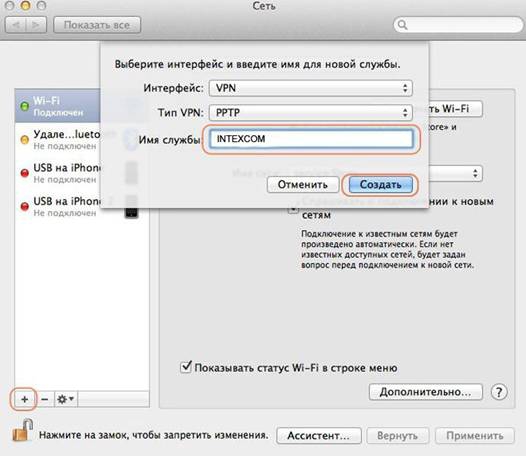The height and width of the screenshot is (456, 526).
Task: Click the Показать все toolbar button
Action: coord(97,25)
